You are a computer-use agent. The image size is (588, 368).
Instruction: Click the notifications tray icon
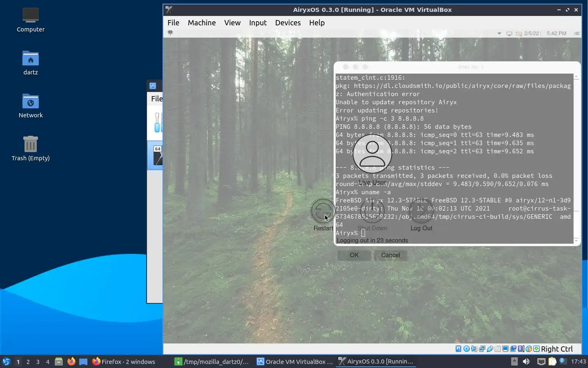coord(562,361)
